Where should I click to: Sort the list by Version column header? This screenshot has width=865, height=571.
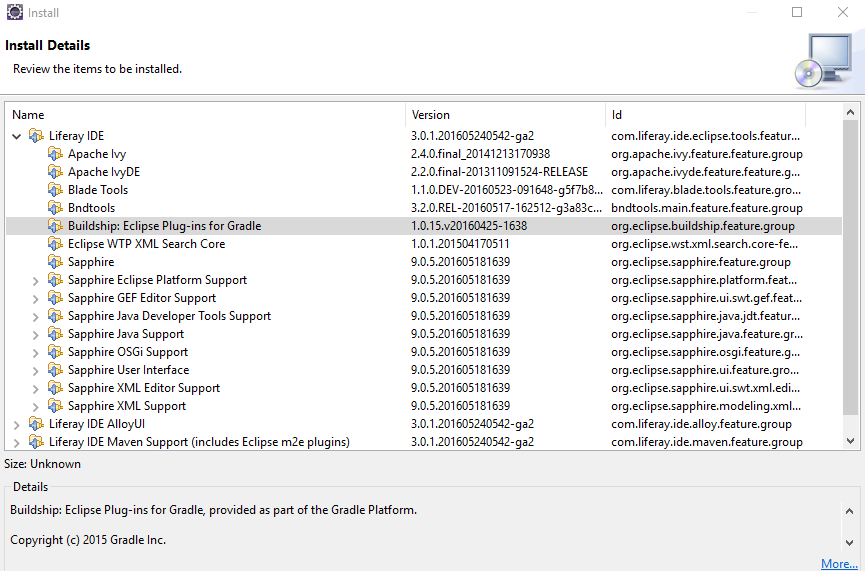505,115
